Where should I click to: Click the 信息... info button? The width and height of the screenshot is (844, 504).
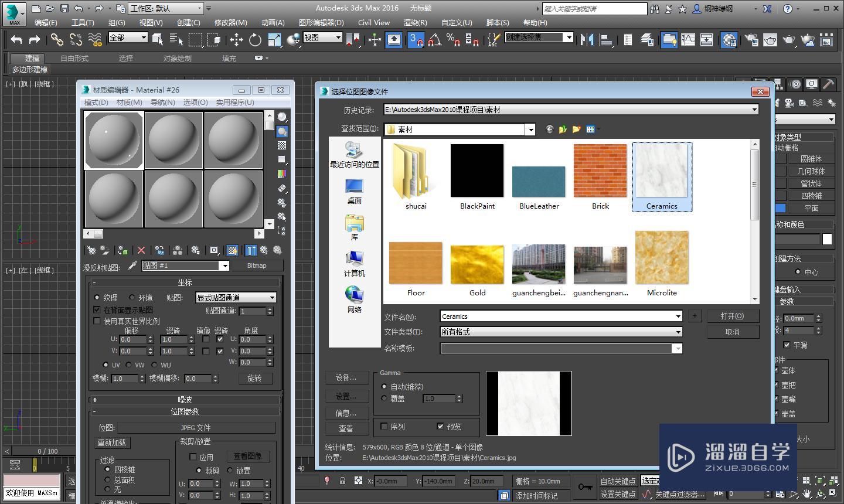pyautogui.click(x=346, y=413)
